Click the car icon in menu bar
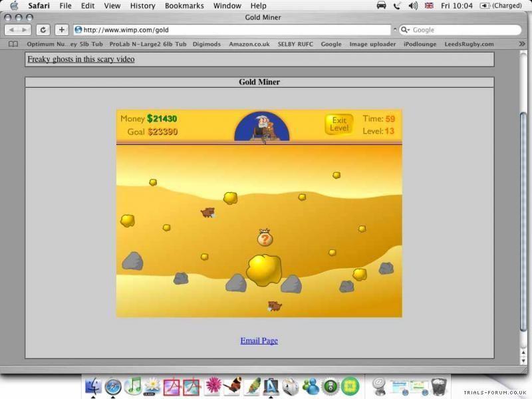Image resolution: width=532 pixels, height=399 pixels. click(x=381, y=5)
